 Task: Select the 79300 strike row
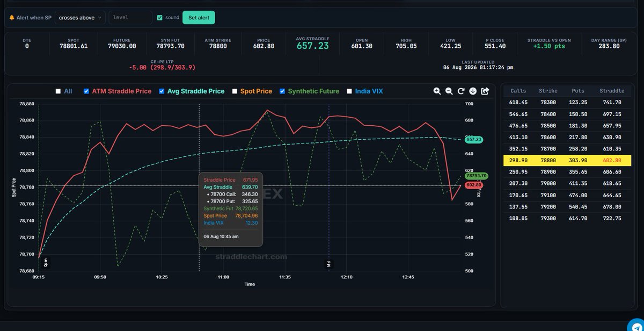coord(568,218)
